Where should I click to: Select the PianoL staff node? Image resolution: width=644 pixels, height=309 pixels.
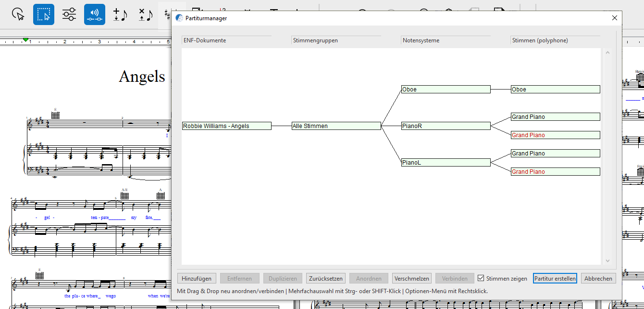446,163
